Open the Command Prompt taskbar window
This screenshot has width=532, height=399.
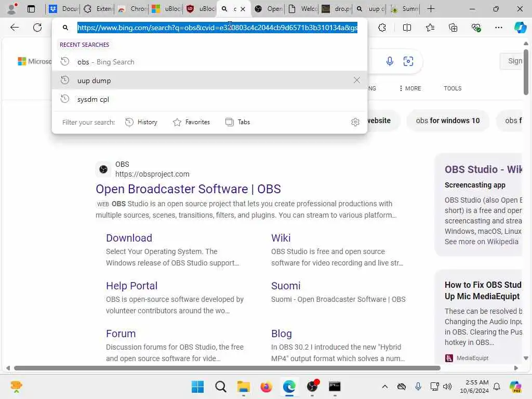(x=335, y=387)
